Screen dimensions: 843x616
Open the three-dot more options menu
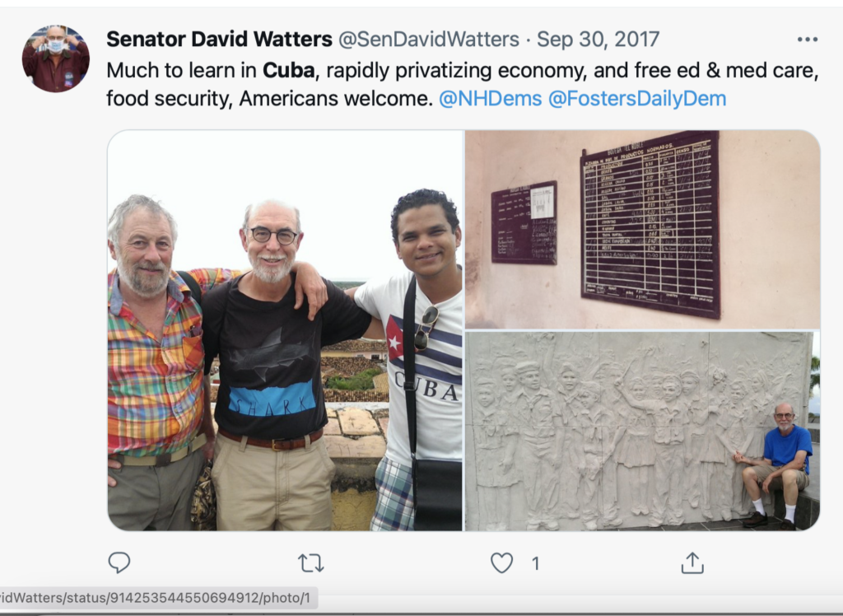pyautogui.click(x=808, y=40)
